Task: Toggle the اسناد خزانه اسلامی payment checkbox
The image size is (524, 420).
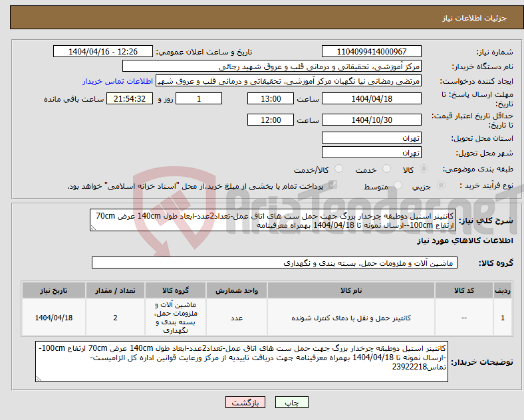Action: click(332, 185)
